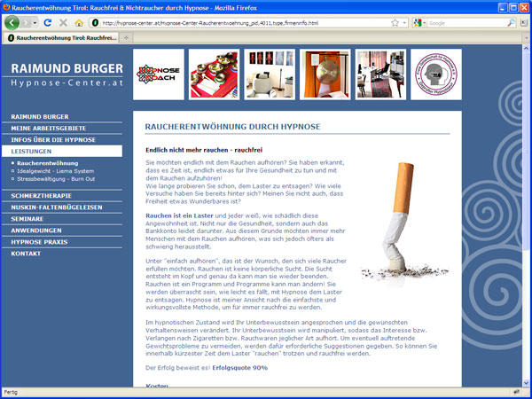Bookmark this page with the star icon
This screenshot has height=399, width=532.
coord(395,23)
